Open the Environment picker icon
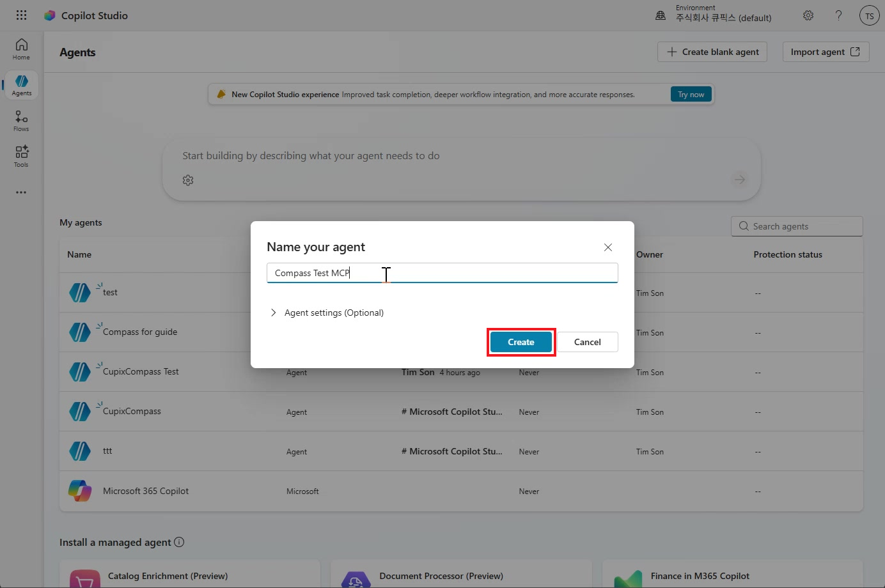This screenshot has height=588, width=885. pyautogui.click(x=661, y=15)
